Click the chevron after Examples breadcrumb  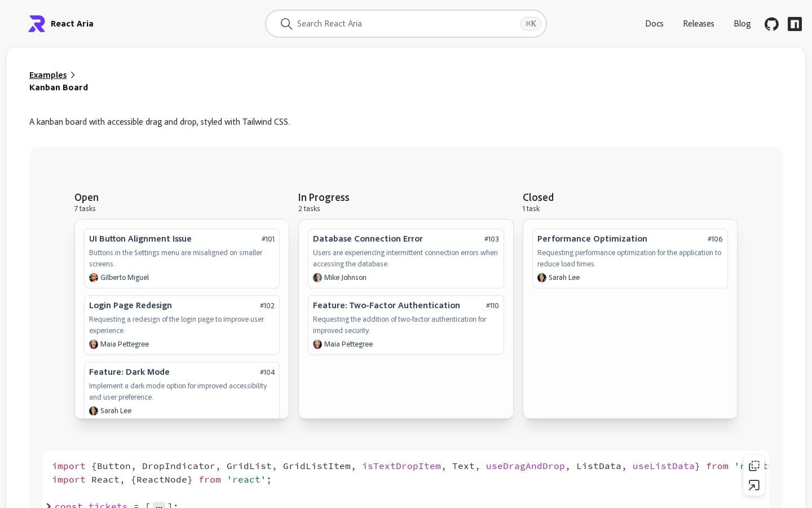point(73,75)
